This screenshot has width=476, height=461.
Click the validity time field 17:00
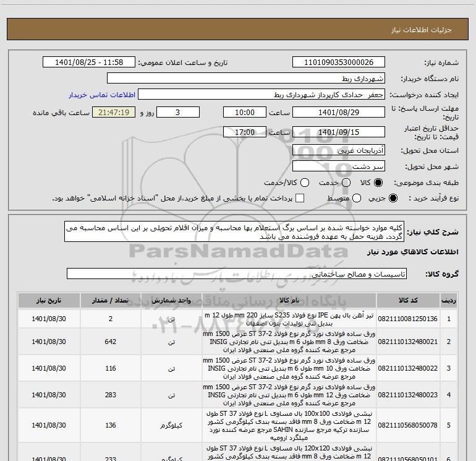point(245,132)
